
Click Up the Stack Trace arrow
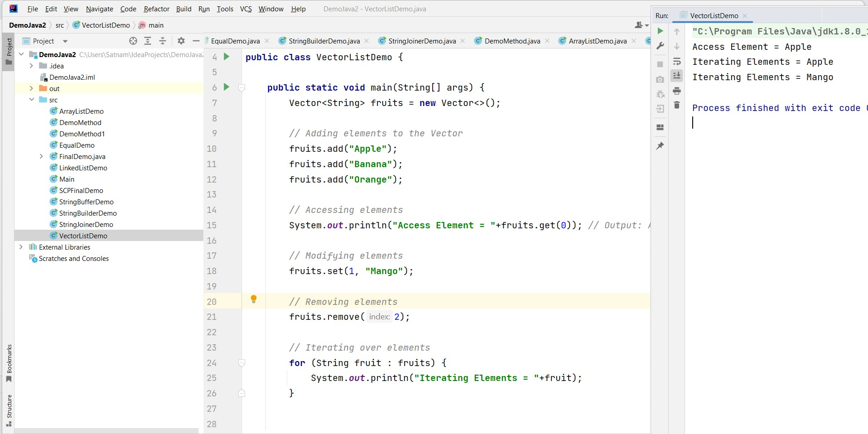677,31
